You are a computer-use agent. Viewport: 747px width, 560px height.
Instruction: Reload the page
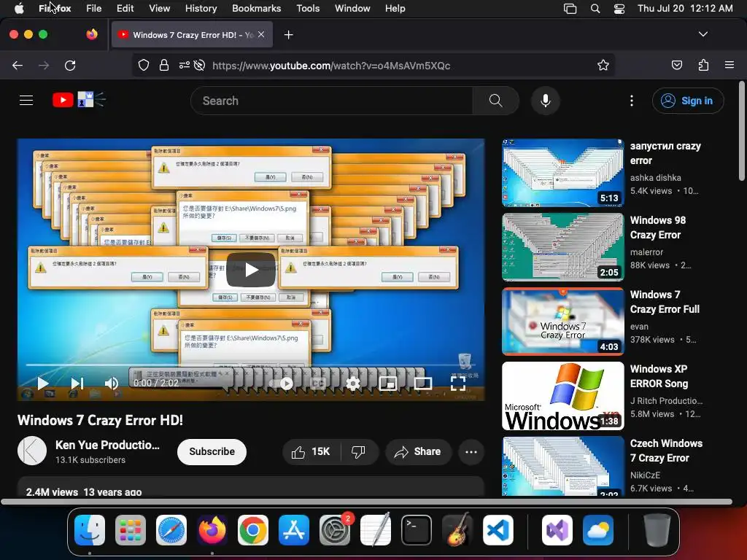tap(70, 65)
